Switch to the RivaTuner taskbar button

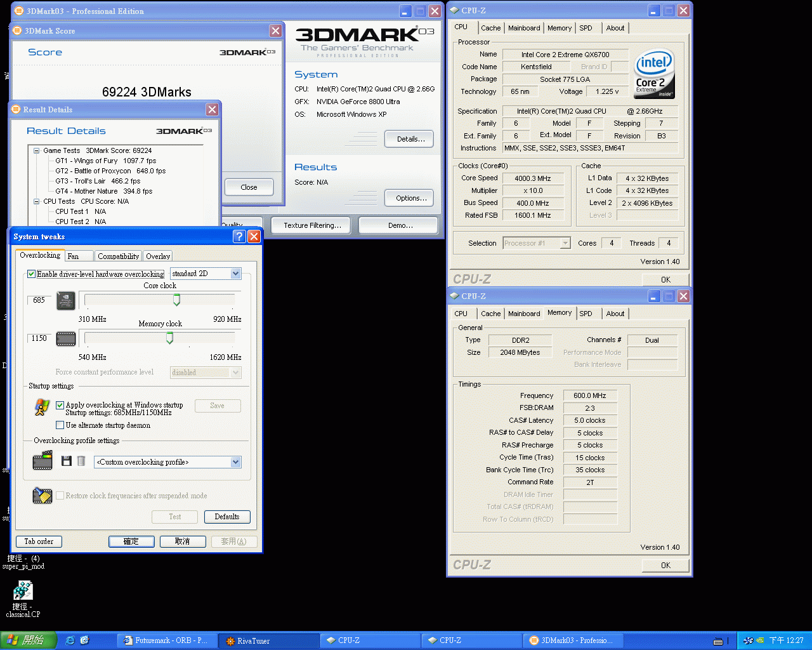pos(268,640)
